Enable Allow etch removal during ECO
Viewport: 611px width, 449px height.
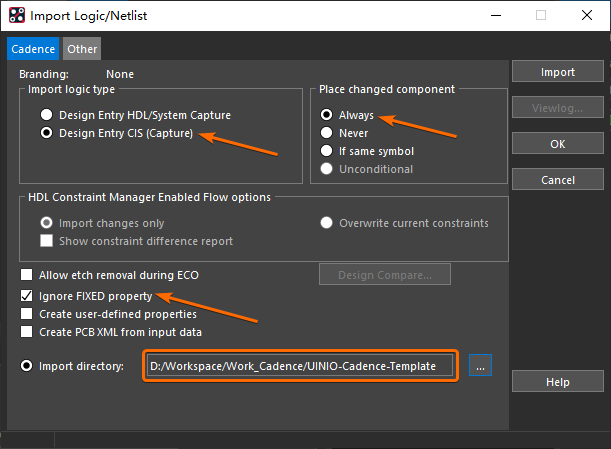[27, 274]
